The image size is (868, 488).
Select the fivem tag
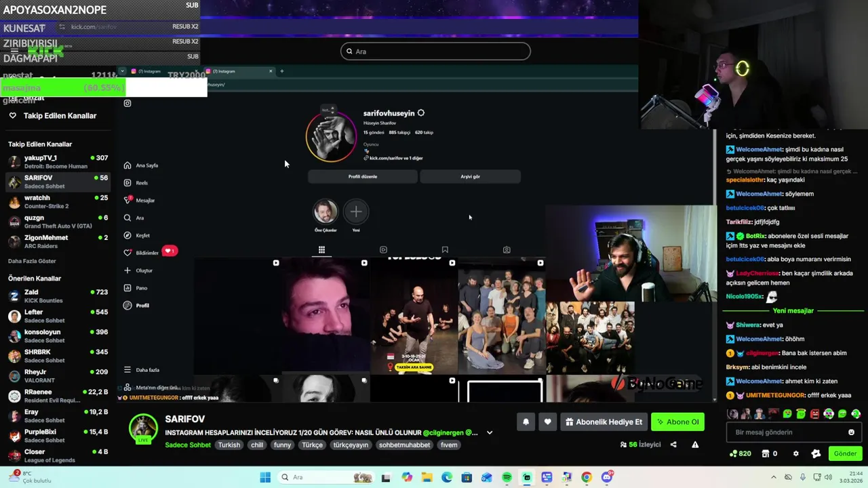pyautogui.click(x=449, y=445)
